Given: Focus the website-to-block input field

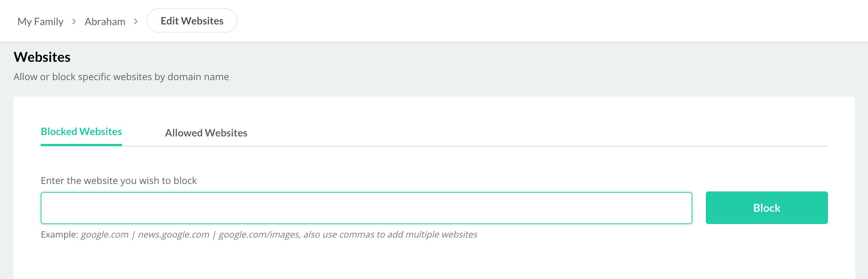Looking at the screenshot, I should (366, 208).
